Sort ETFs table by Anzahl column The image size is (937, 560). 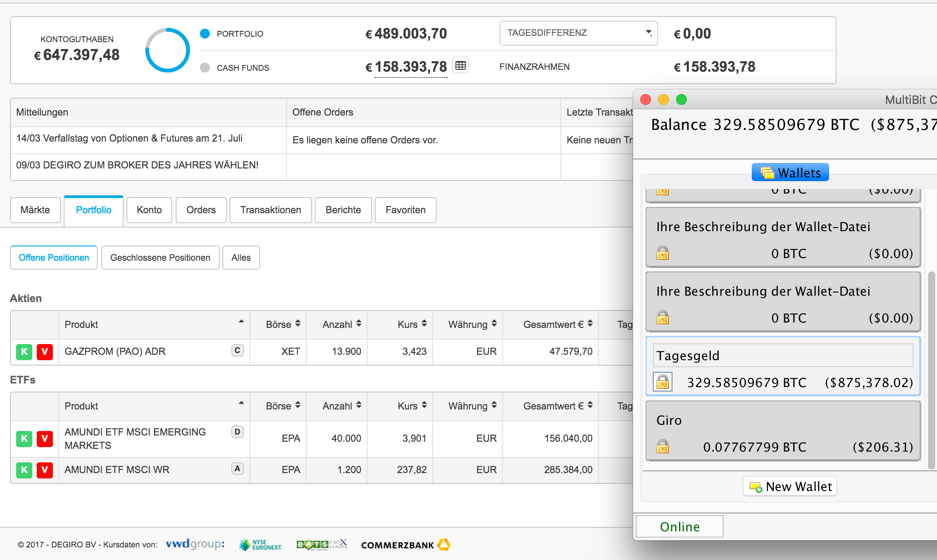pos(342,406)
